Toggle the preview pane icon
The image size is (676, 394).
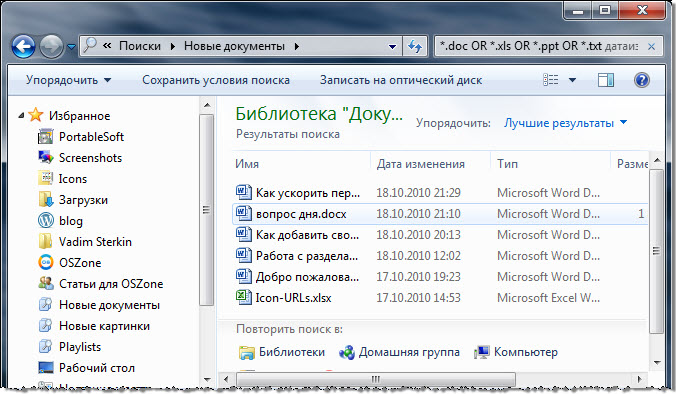tap(606, 80)
